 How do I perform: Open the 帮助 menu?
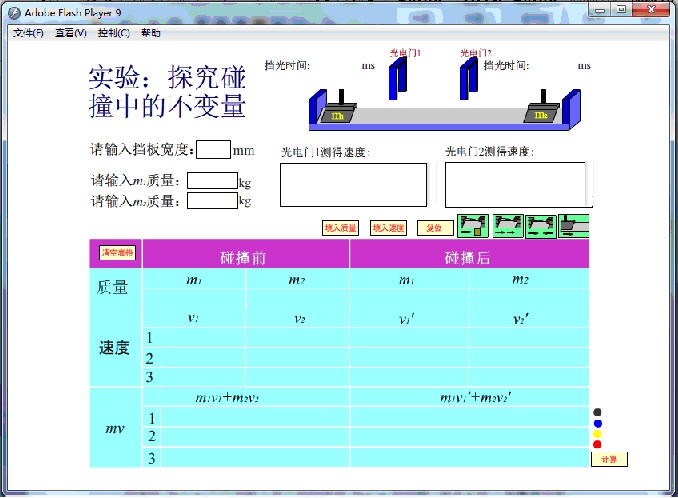[x=151, y=33]
